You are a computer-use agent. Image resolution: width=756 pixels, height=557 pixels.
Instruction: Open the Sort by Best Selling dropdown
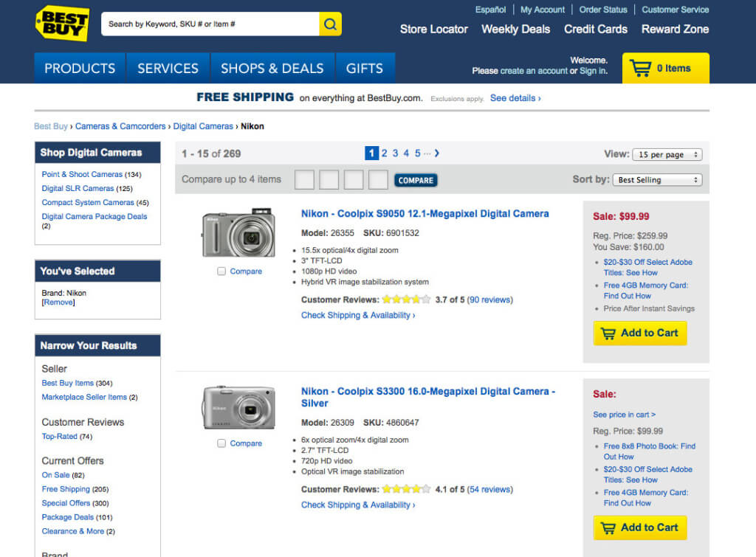coord(658,180)
